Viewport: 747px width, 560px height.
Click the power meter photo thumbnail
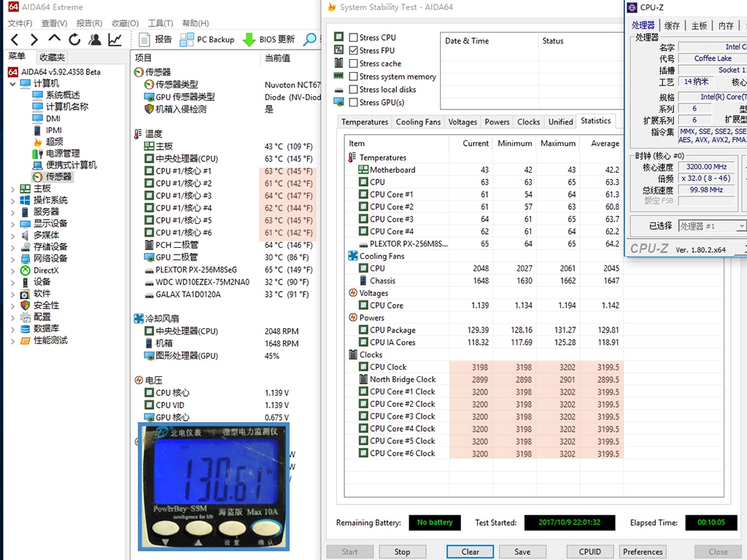[x=214, y=486]
